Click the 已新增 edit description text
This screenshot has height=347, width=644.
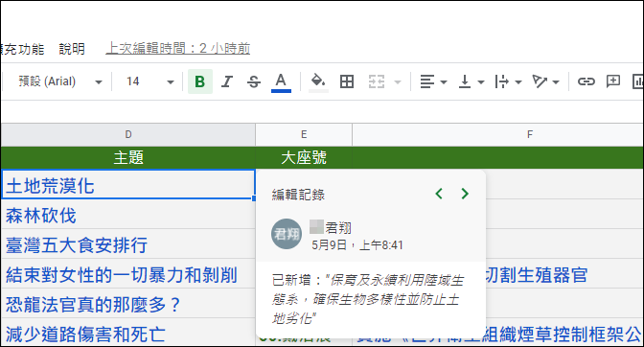coord(368,299)
